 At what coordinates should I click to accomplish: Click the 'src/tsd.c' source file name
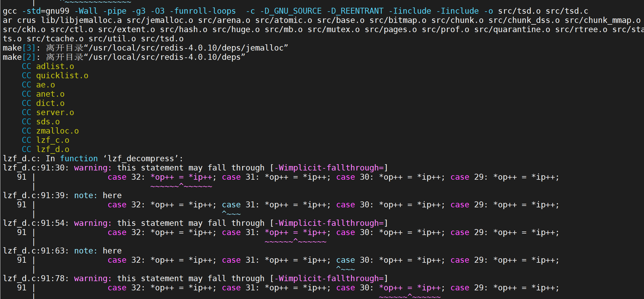click(567, 11)
